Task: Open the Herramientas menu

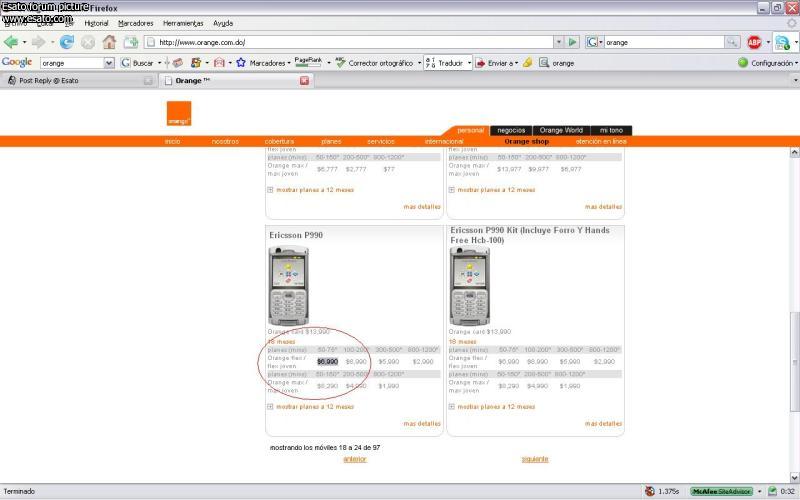Action: [x=183, y=23]
